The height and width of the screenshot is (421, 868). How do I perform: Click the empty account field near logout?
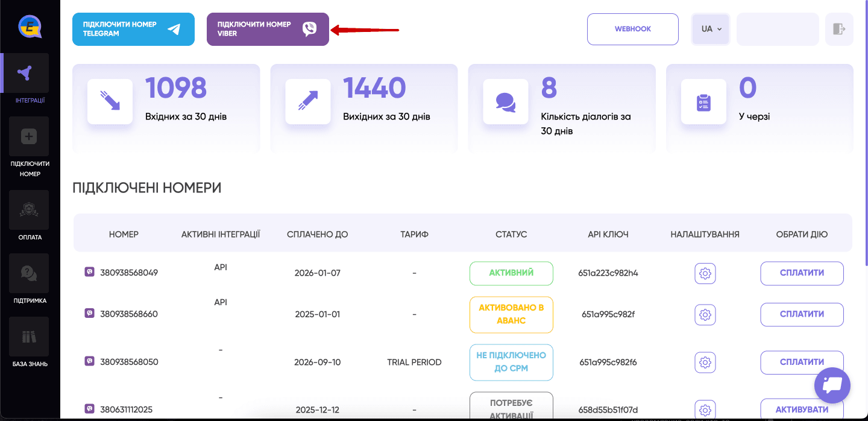pyautogui.click(x=778, y=29)
